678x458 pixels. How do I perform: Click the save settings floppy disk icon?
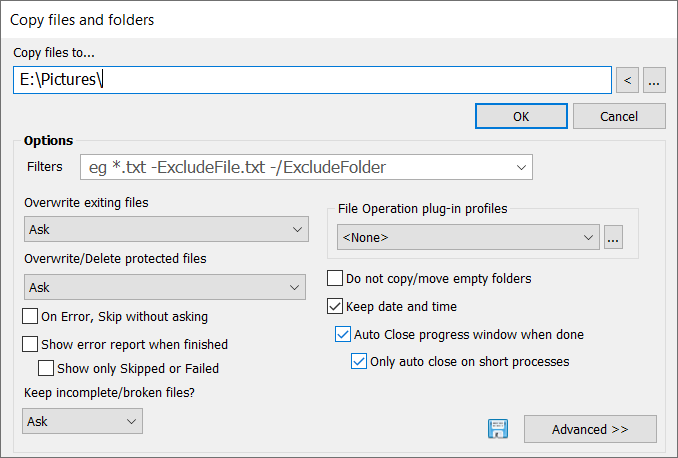click(x=498, y=429)
